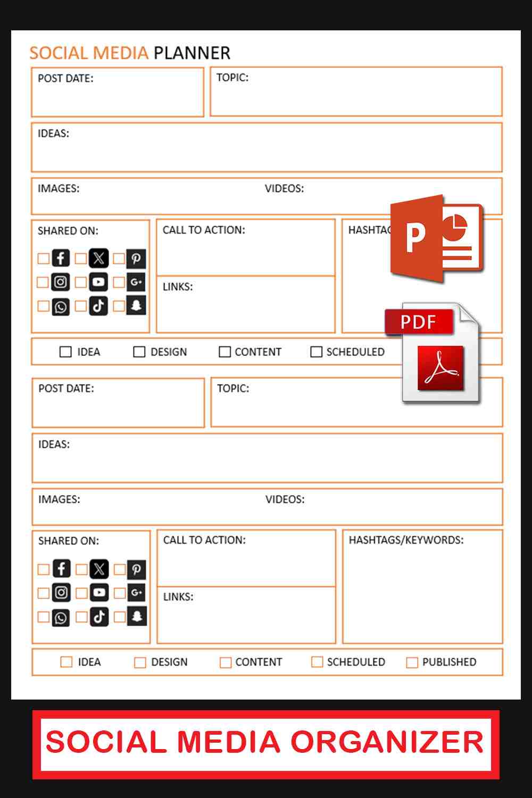Click the top SHARED ON label

(x=68, y=231)
